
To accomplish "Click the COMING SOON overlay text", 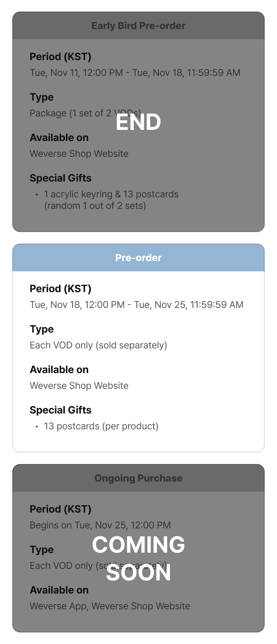I will [138, 558].
